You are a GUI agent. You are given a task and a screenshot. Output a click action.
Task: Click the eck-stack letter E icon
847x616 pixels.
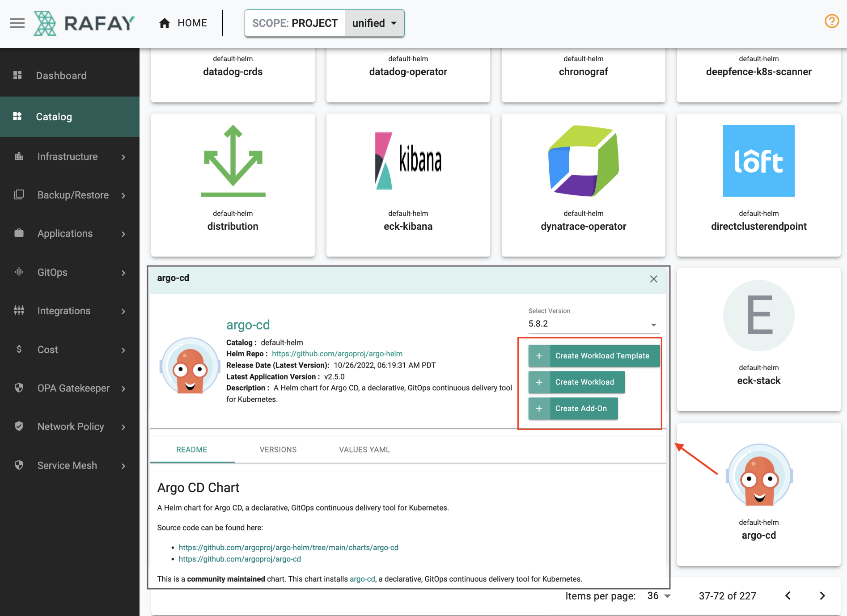tap(758, 316)
